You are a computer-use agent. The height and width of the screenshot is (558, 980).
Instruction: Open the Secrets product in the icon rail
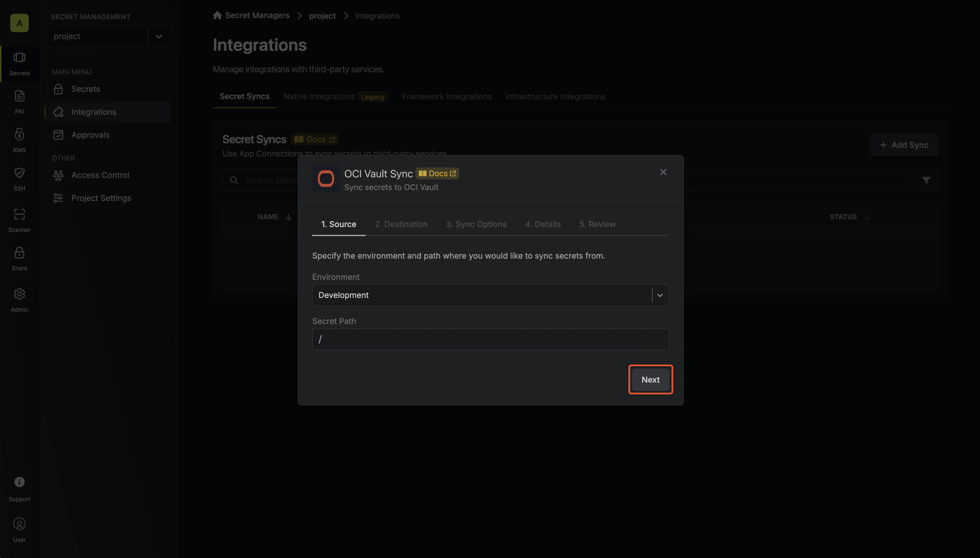19,64
